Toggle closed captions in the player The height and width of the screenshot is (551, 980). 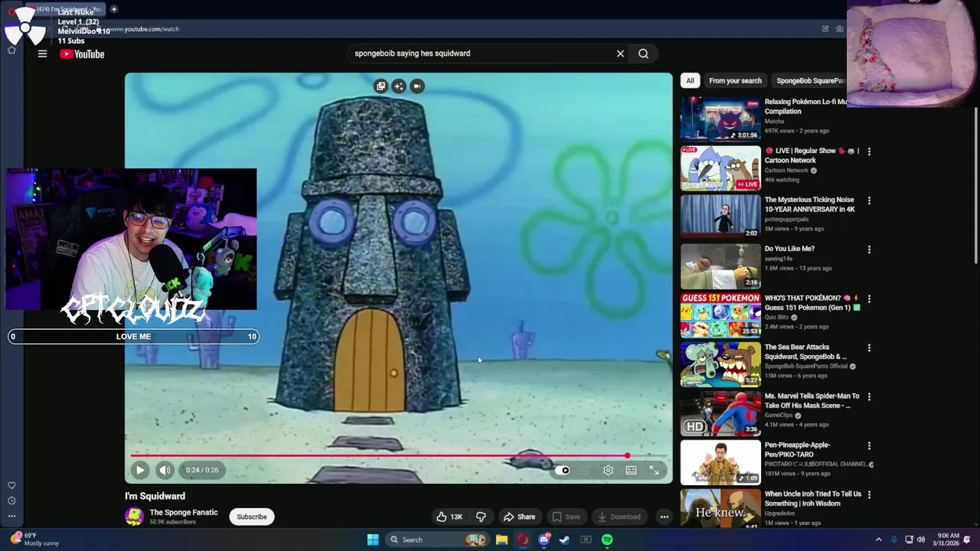click(x=586, y=470)
